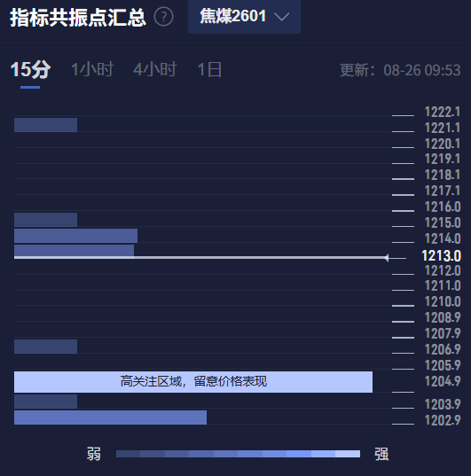Viewport: 471px width, 476px height.
Task: Click the bold 1213.0 current price label
Action: point(441,256)
